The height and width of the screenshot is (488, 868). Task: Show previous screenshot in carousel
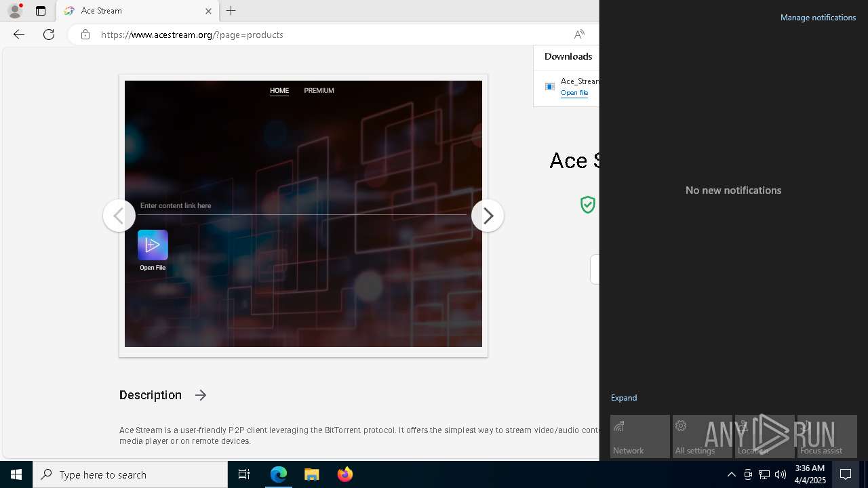point(119,216)
